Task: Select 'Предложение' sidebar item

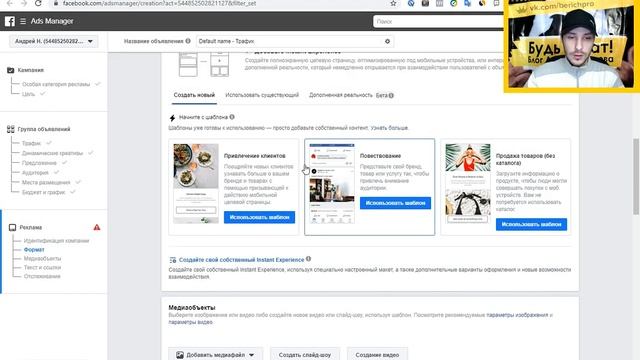Action: click(39, 163)
